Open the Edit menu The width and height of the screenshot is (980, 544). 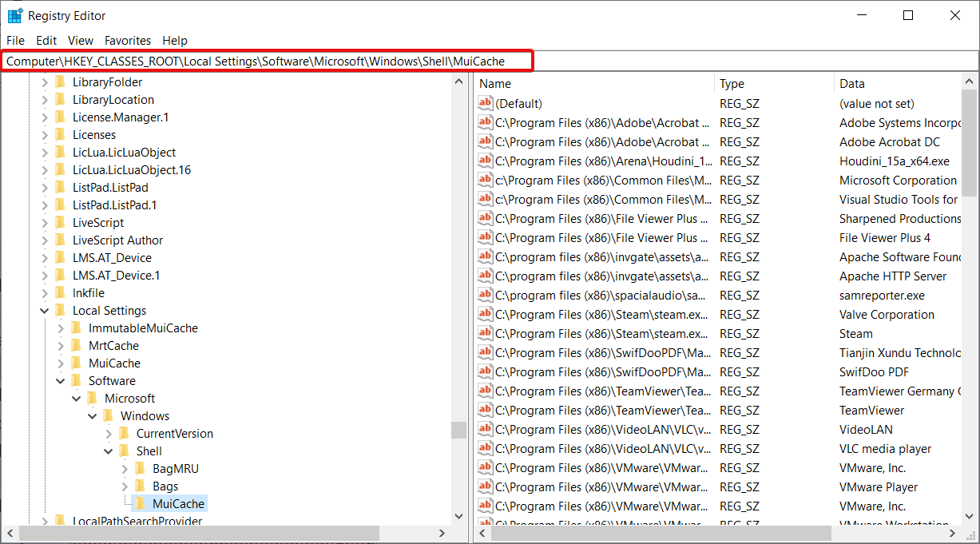[46, 40]
